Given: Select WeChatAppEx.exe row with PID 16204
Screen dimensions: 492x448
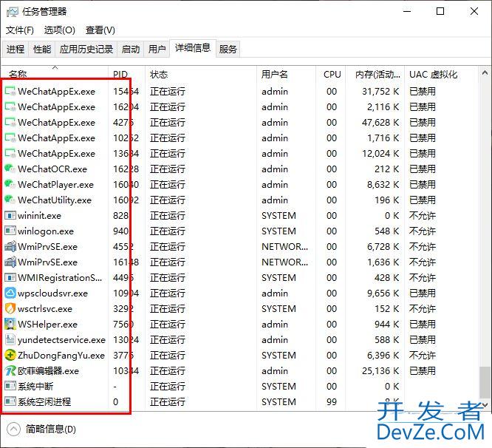Looking at the screenshot, I should tap(240, 107).
